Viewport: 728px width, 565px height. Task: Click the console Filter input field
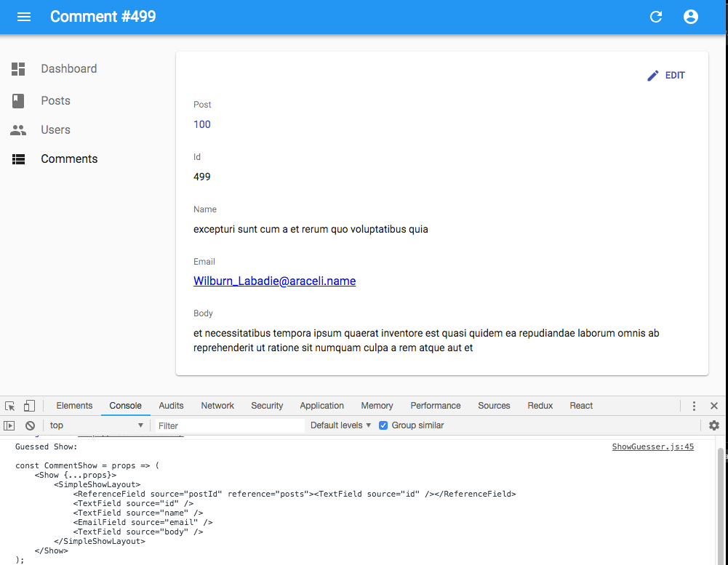(x=229, y=425)
